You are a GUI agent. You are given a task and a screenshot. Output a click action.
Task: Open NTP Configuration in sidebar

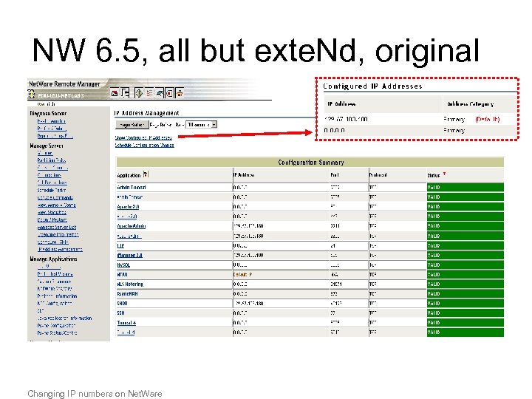(x=54, y=304)
